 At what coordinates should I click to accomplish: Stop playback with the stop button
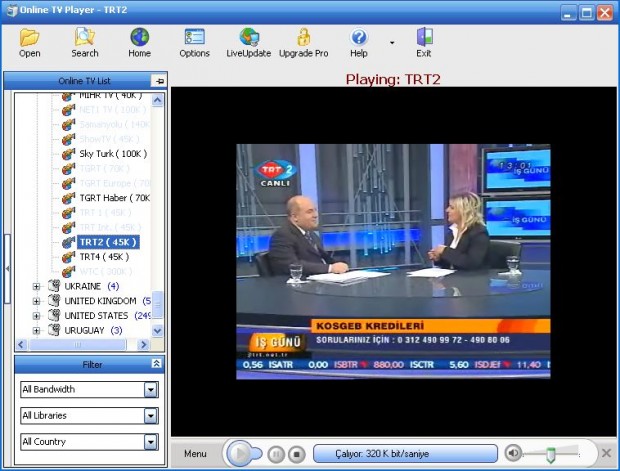pyautogui.click(x=297, y=454)
